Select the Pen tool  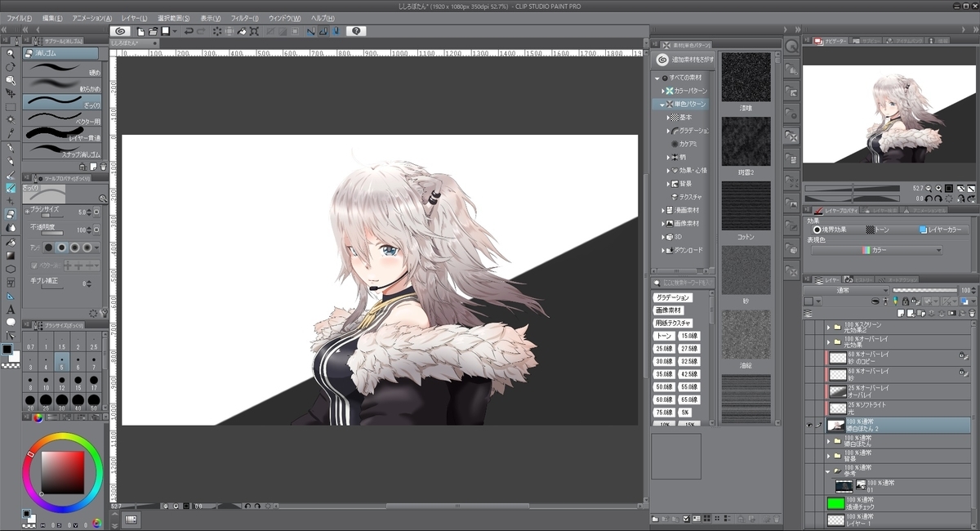point(11,148)
